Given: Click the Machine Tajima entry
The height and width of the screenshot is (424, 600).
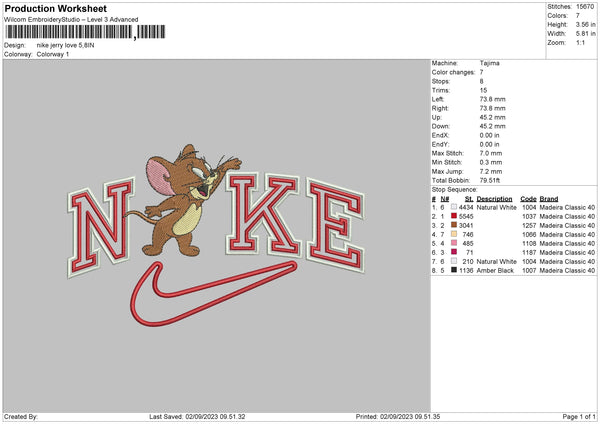Looking at the screenshot, I should pyautogui.click(x=465, y=63).
